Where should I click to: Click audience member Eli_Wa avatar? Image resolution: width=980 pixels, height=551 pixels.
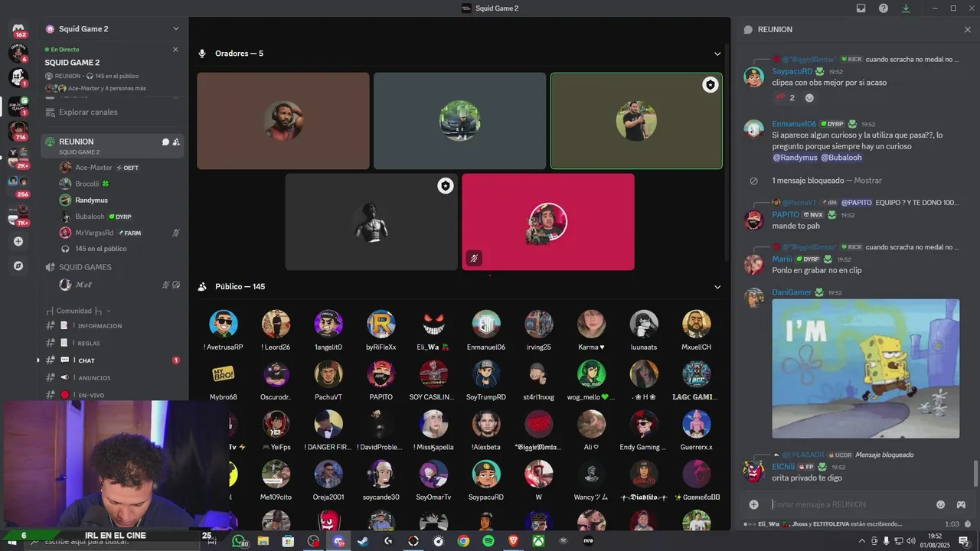433,324
